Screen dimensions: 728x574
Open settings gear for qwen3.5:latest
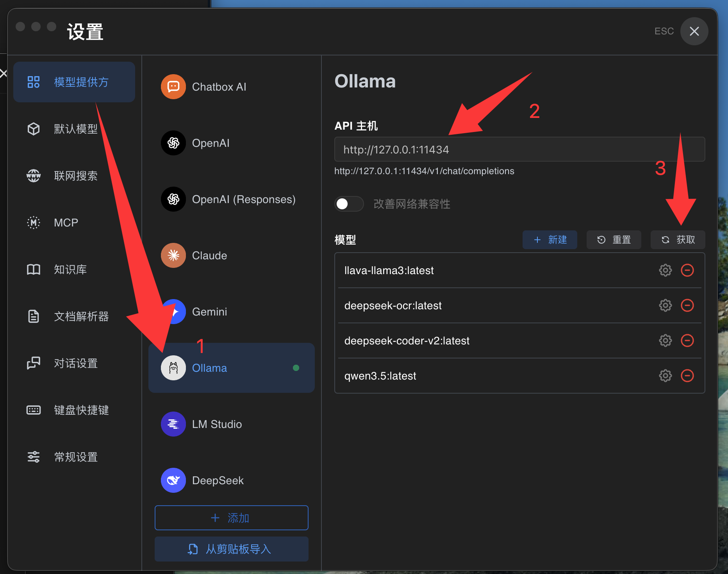666,376
